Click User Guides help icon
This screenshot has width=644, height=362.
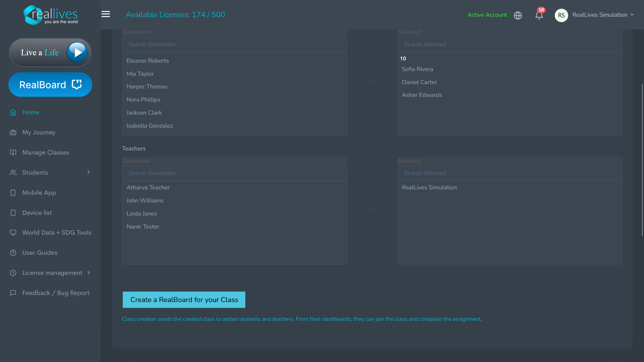[x=13, y=253]
